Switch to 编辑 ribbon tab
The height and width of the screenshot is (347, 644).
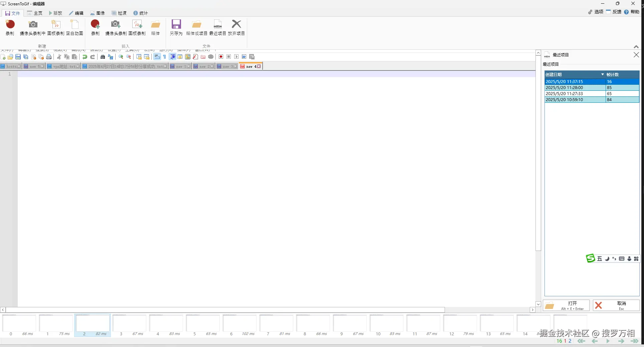click(x=76, y=13)
